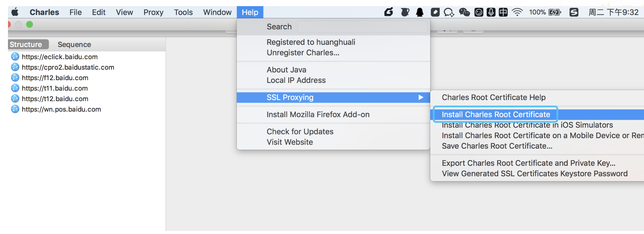Click the globe icon beside eclick.baidu.com

point(15,57)
